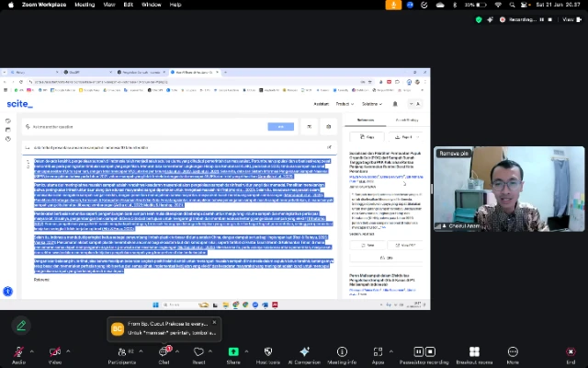Dismiss the chat notification popup
The image size is (588, 368).
click(214, 322)
